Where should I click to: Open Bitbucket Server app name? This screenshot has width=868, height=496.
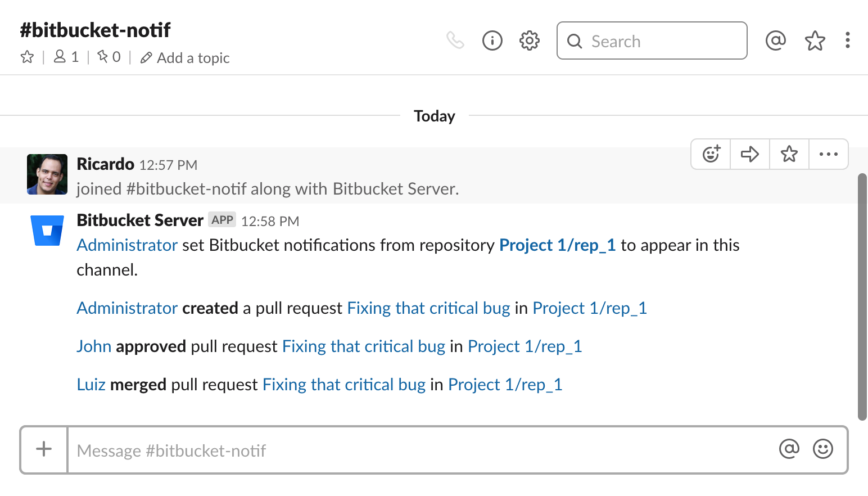[140, 220]
